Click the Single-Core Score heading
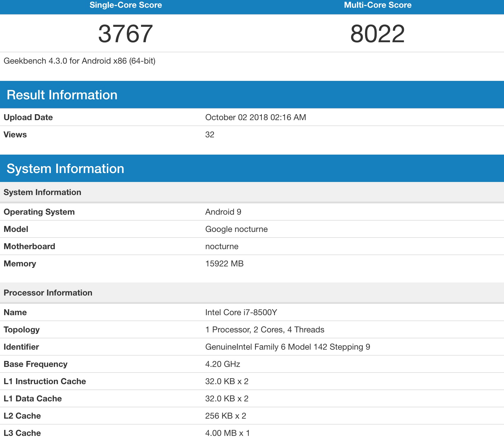504x443 pixels. tap(126, 5)
